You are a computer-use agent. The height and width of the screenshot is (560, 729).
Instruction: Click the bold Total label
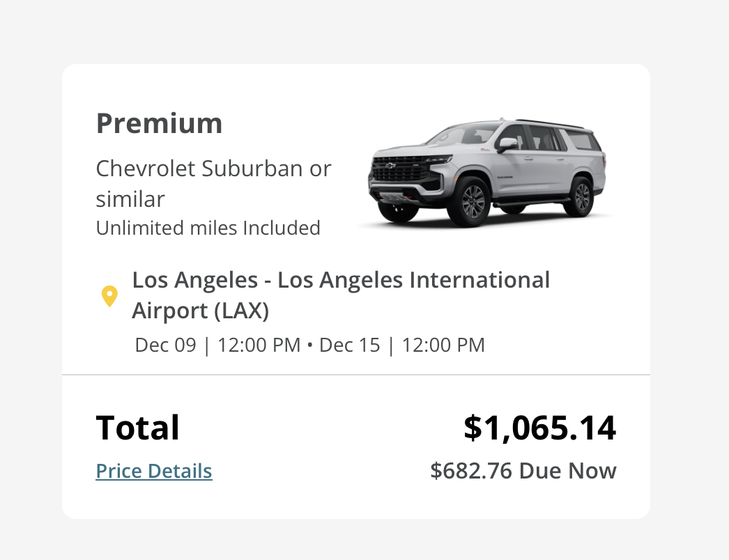tap(137, 427)
